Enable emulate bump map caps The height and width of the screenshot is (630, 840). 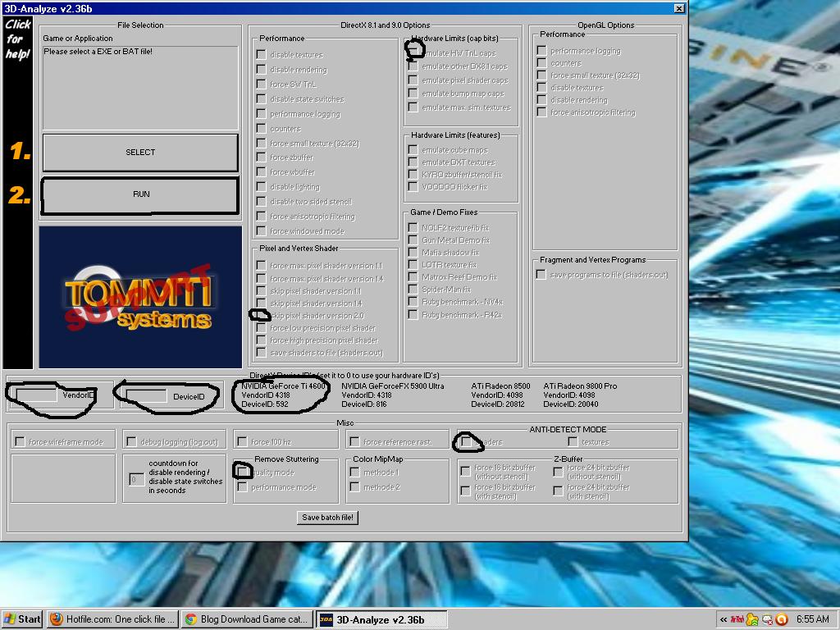coord(413,94)
